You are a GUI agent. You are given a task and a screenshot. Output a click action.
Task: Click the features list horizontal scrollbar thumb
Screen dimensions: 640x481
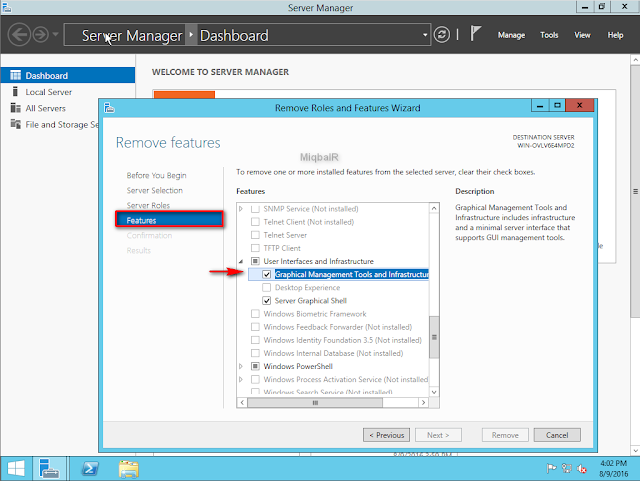tap(315, 403)
